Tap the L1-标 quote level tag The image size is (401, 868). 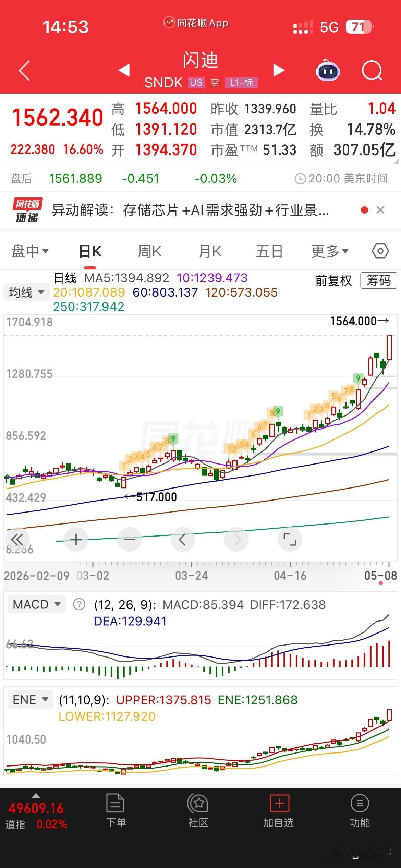coord(241,83)
